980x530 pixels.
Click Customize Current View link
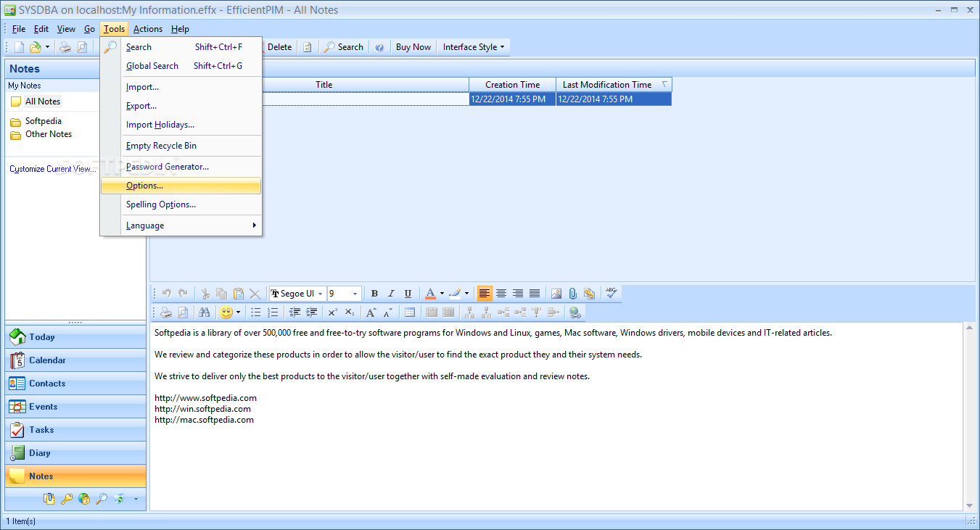[x=52, y=169]
